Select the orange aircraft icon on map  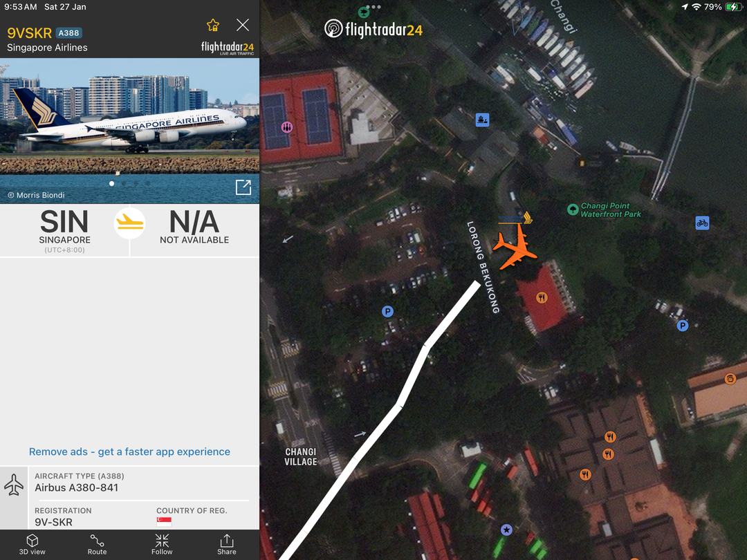(x=515, y=247)
